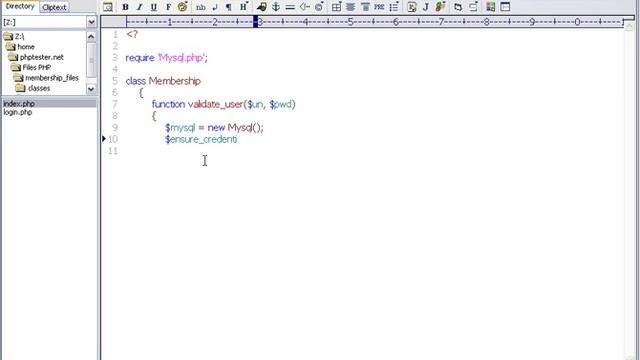
Task: Click the top-aligned block icon
Action: click(365, 7)
